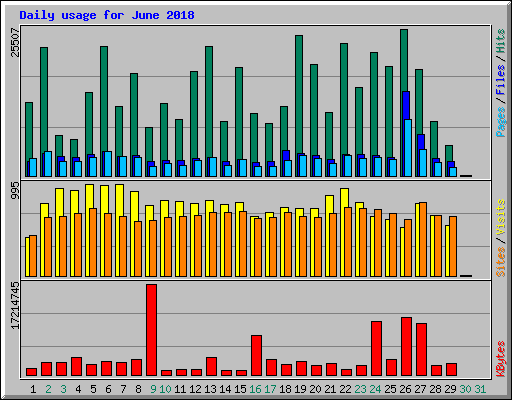Click the orange Sites bar for day 27
This screenshot has width=512, height=400.
click(423, 239)
